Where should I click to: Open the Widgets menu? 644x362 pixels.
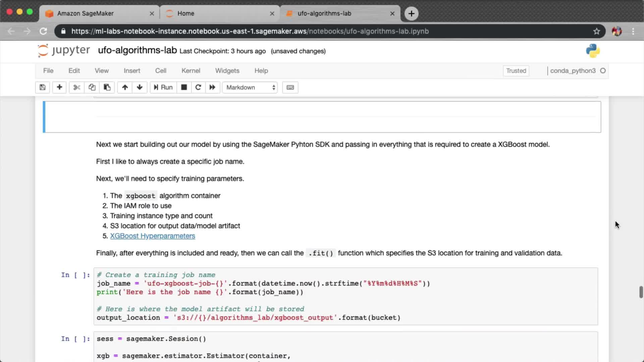pyautogui.click(x=227, y=71)
